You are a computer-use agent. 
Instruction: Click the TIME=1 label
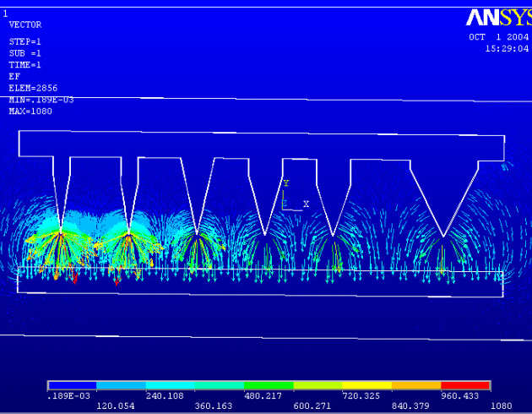click(24, 65)
